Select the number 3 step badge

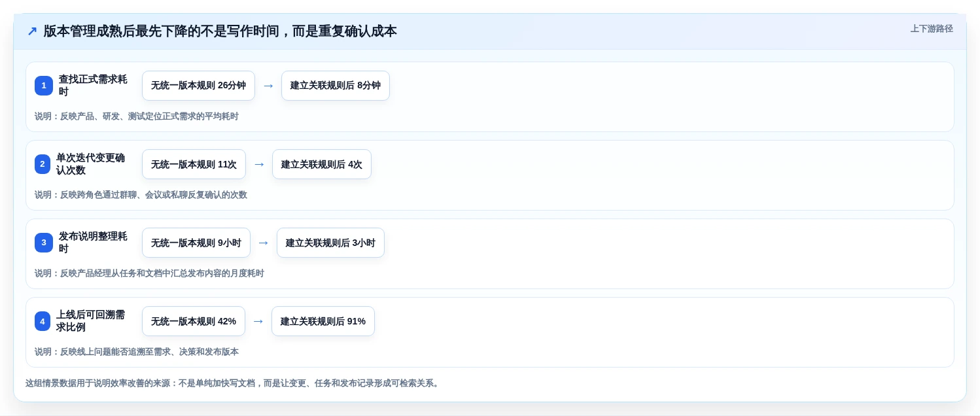coord(44,243)
